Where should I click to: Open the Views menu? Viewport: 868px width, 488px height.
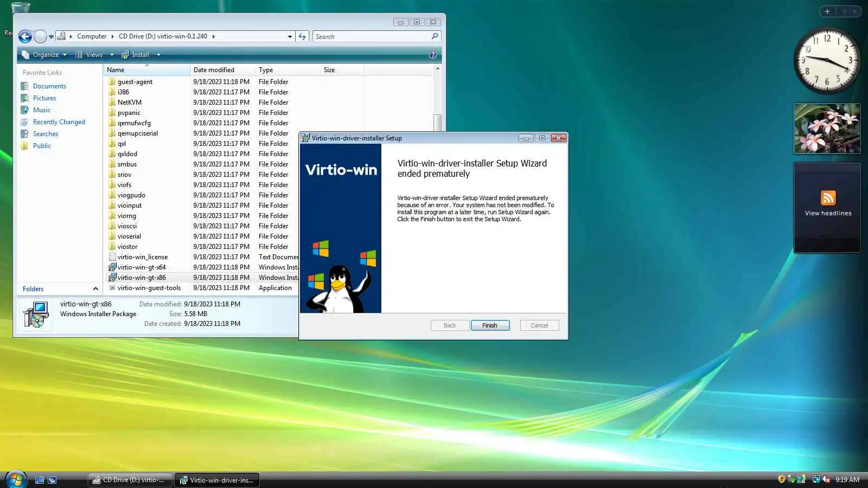coord(89,55)
